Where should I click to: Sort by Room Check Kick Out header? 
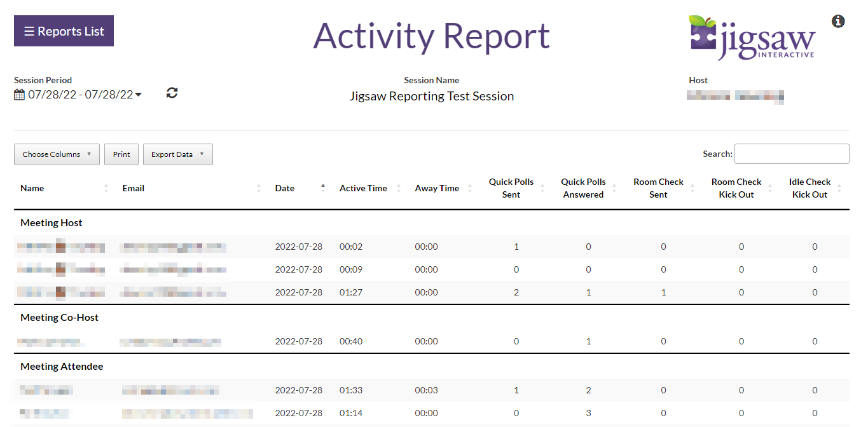[736, 188]
